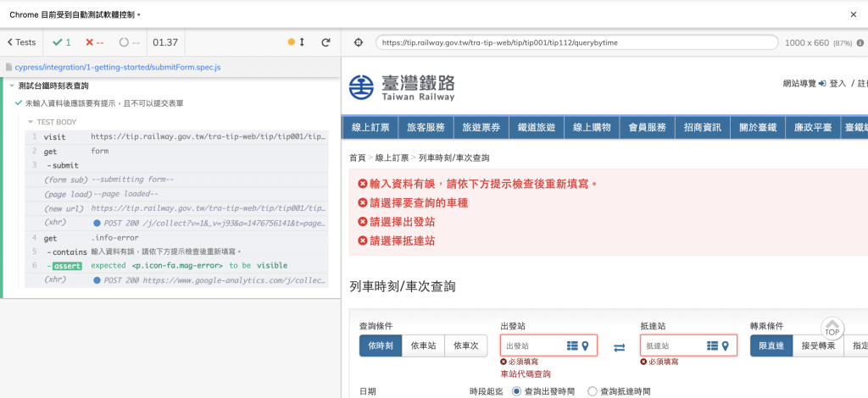Select the get .info-error command row
The image size is (868, 398).
tap(176, 238)
